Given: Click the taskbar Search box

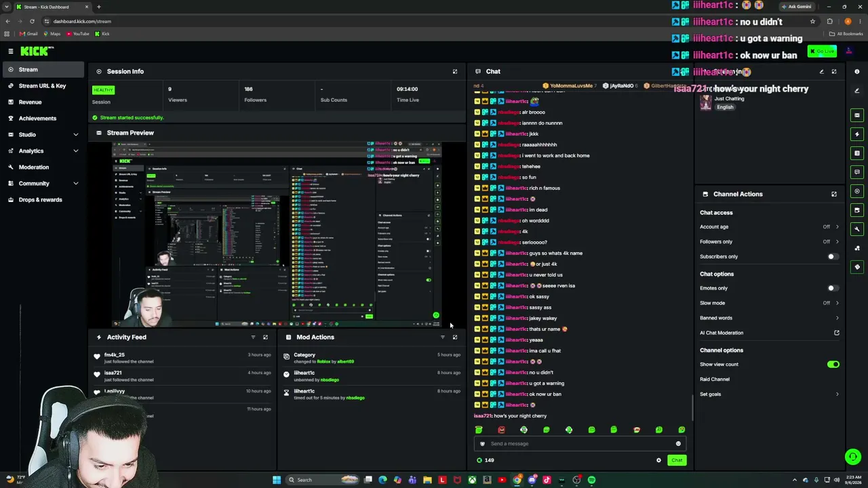Looking at the screenshot, I should 322,480.
